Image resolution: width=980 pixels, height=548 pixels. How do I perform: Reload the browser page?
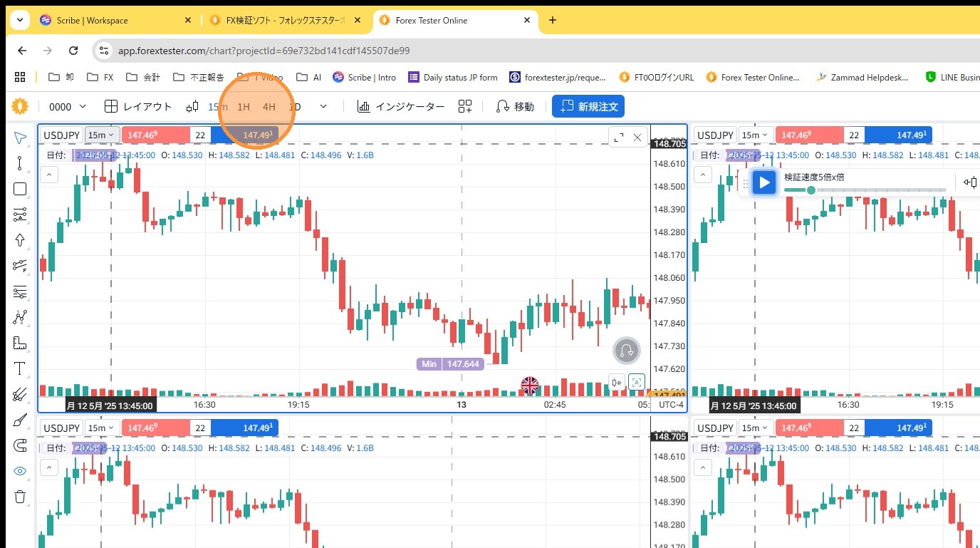coord(73,51)
